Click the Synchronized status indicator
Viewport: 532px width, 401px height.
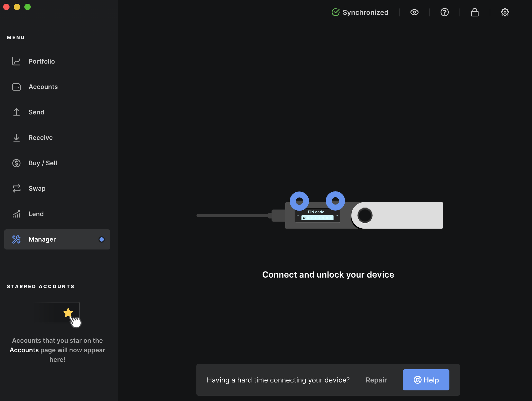click(360, 12)
